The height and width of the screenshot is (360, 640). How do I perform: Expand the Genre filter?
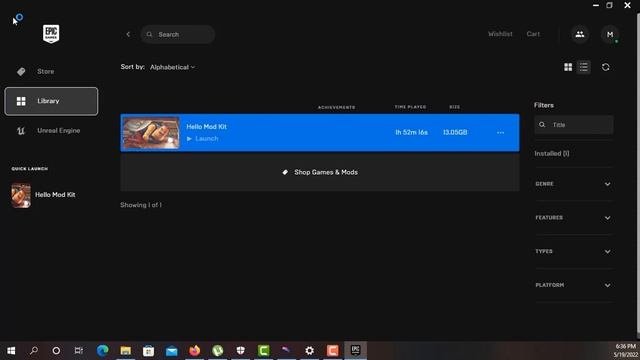(573, 184)
